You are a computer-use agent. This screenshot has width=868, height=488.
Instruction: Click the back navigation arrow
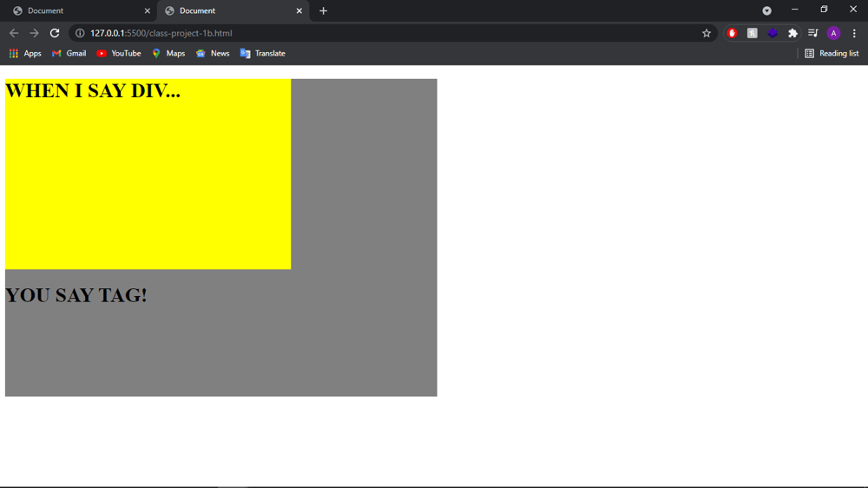pyautogui.click(x=14, y=33)
